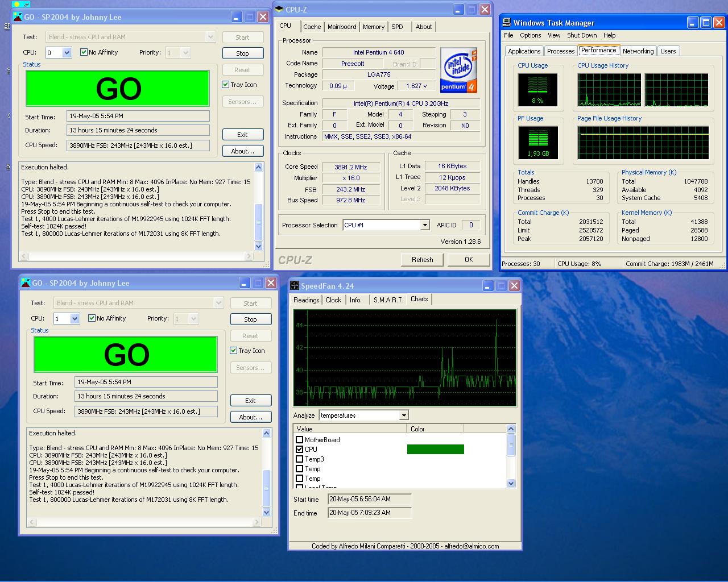The height and width of the screenshot is (582, 728).
Task: Uncheck the CPU temperature checkbox in SpeedFan
Action: (300, 450)
